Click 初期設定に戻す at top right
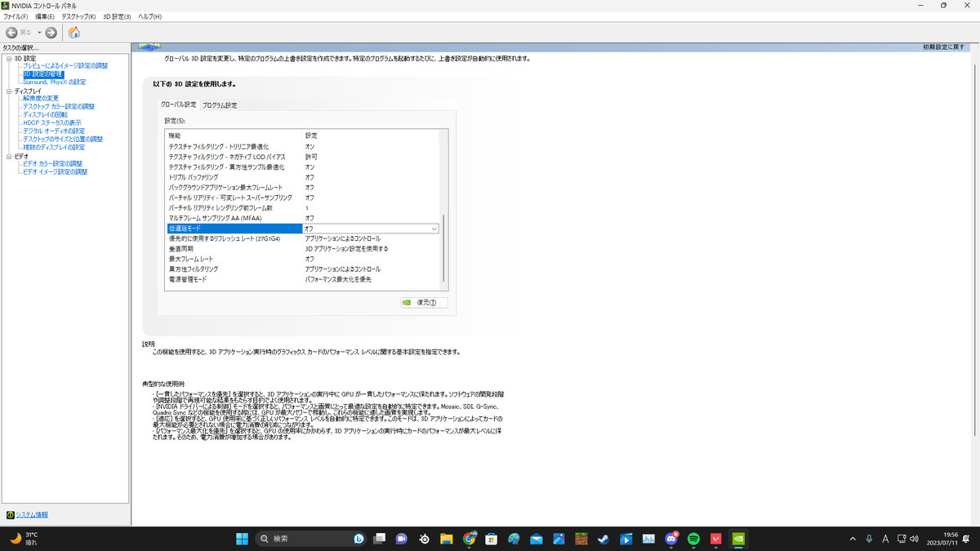Screen dimensions: 980x551 pyautogui.click(x=944, y=47)
